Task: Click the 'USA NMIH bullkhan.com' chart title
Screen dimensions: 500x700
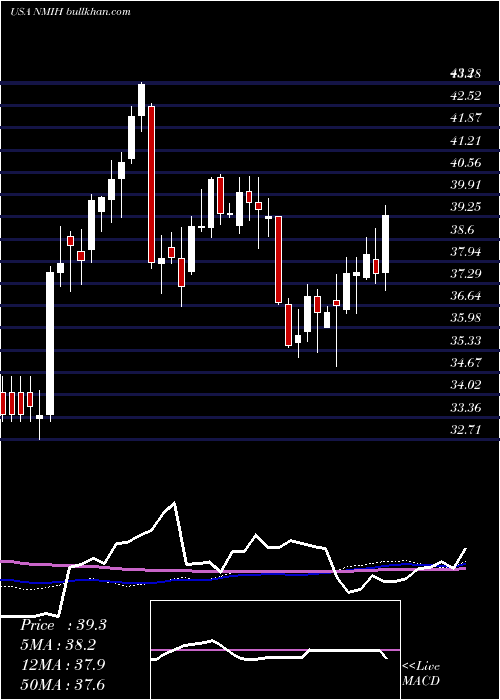Action: 71,11
